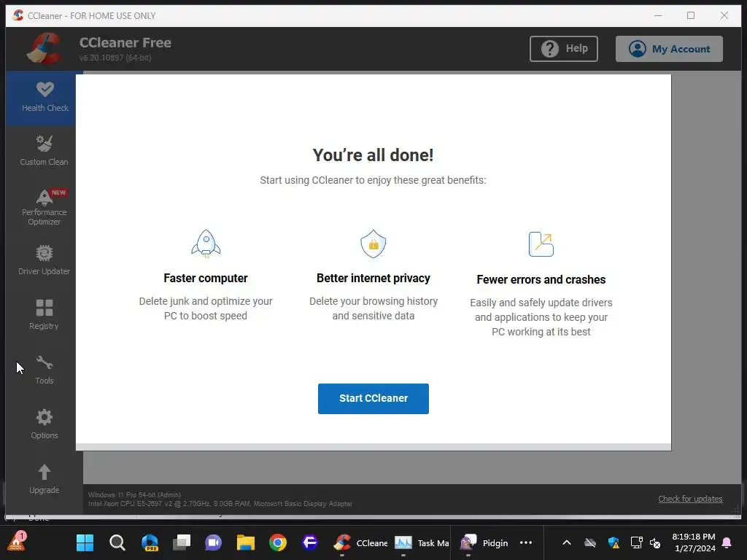Click the Check for updates link
Image resolution: width=747 pixels, height=560 pixels.
click(x=690, y=499)
